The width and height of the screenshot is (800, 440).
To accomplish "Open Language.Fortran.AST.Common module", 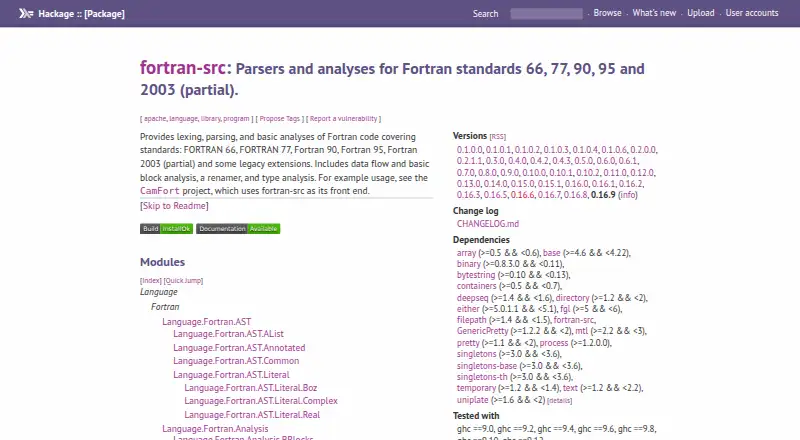I will (x=236, y=361).
